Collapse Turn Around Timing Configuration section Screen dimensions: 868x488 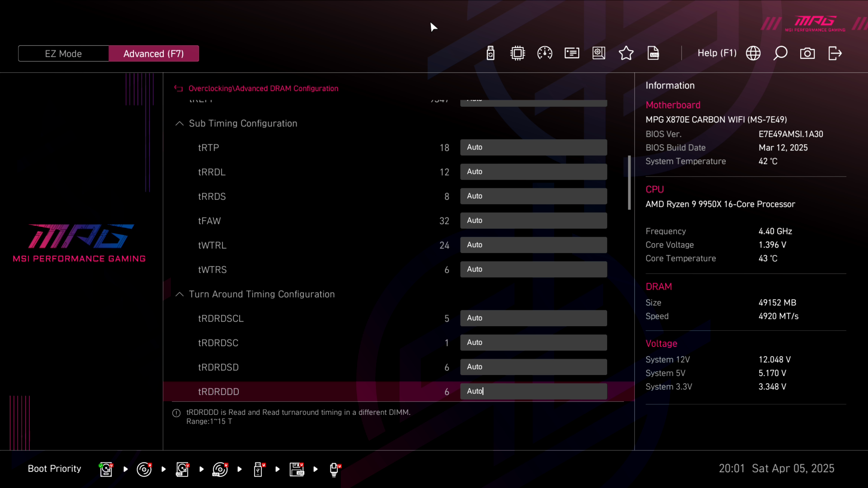179,294
